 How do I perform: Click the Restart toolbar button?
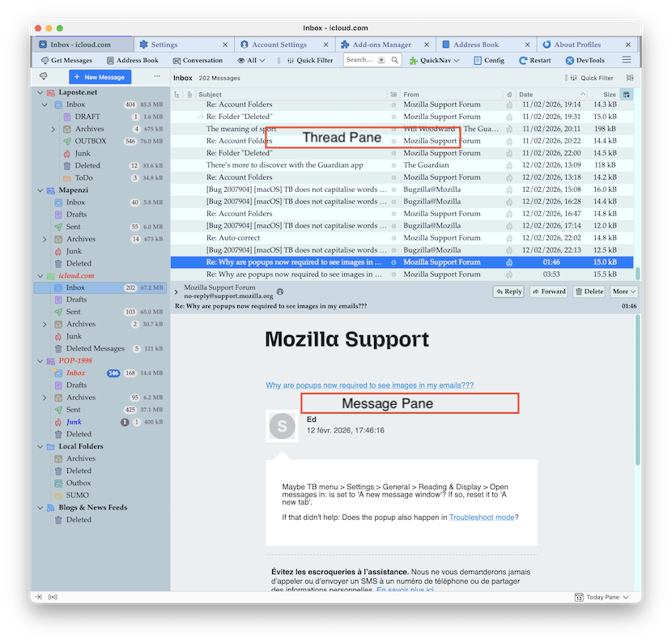pos(535,61)
